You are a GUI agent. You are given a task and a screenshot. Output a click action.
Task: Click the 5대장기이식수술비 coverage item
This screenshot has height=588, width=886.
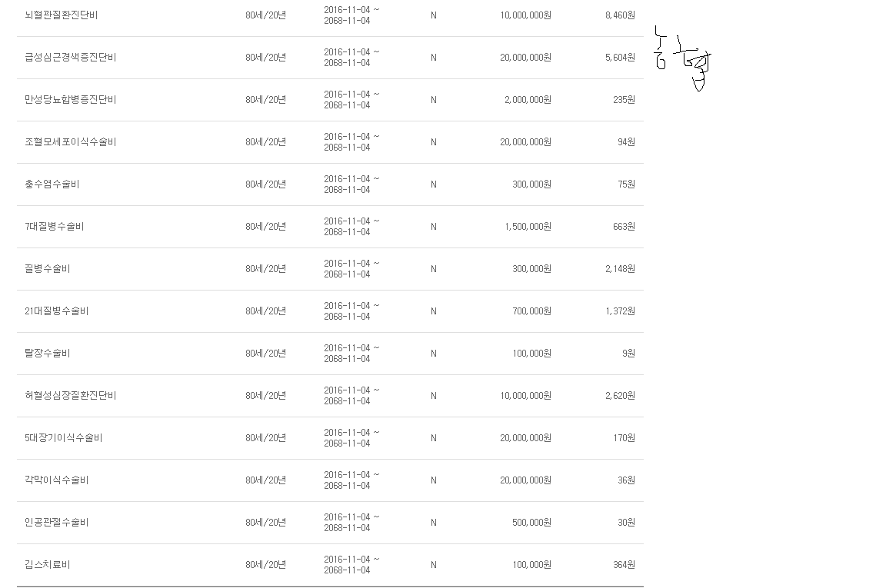click(x=63, y=438)
